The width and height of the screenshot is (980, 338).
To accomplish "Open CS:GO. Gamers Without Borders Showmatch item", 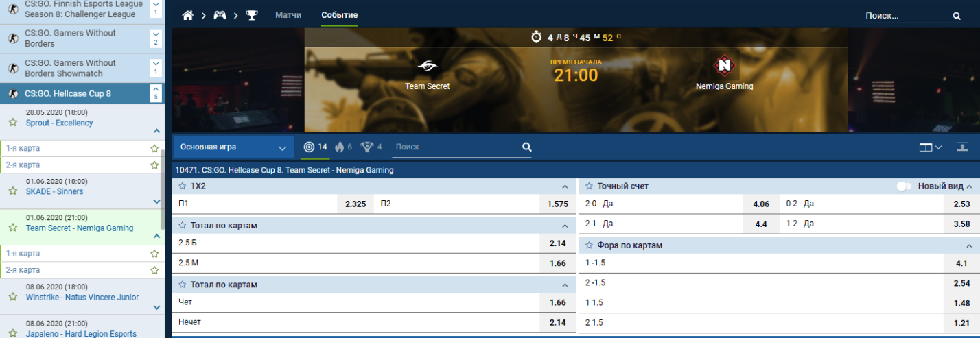I will click(x=82, y=69).
